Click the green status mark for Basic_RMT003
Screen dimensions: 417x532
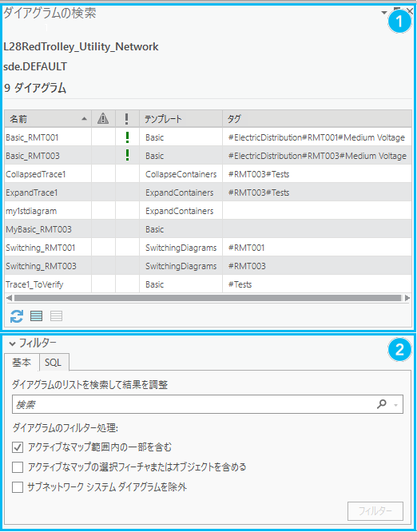pyautogui.click(x=127, y=156)
